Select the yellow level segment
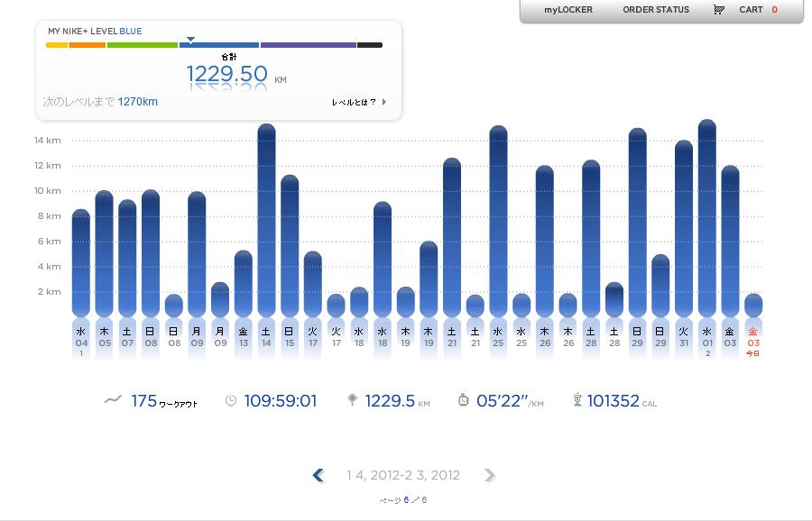 [x=57, y=45]
